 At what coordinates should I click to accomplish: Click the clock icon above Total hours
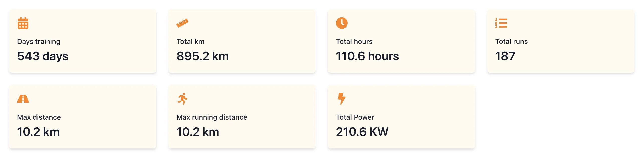(x=342, y=23)
